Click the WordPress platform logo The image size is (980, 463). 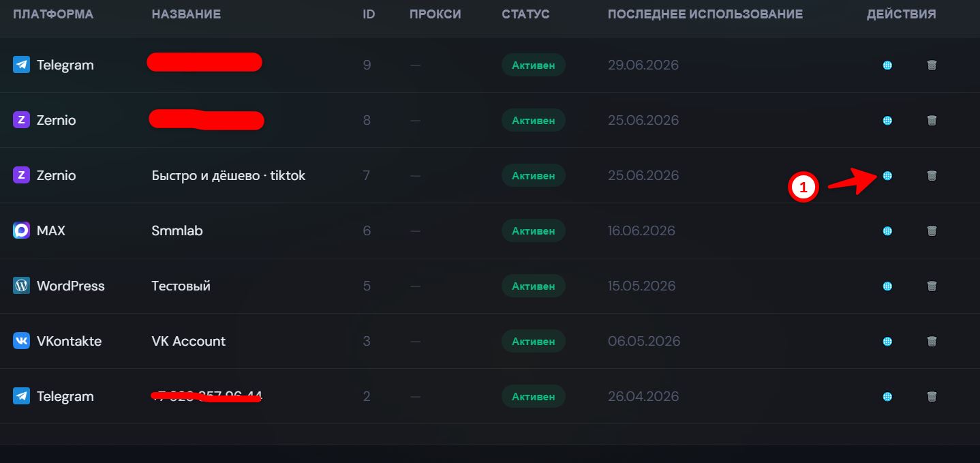pos(21,286)
